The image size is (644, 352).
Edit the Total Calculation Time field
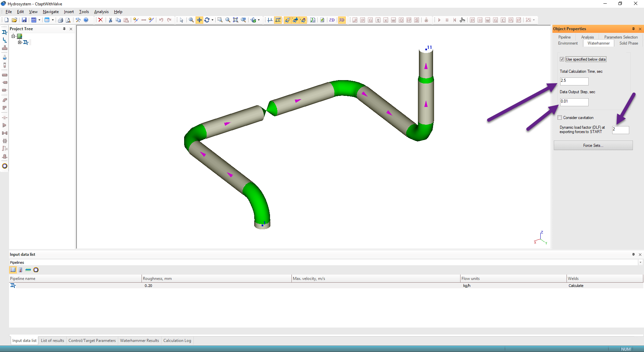tap(574, 81)
